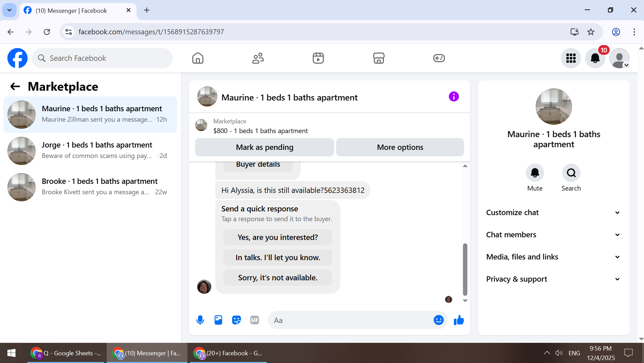Viewport: 644px width, 363px height.
Task: Open Brooke 1 beds 1 baths conversation
Action: pos(90,187)
